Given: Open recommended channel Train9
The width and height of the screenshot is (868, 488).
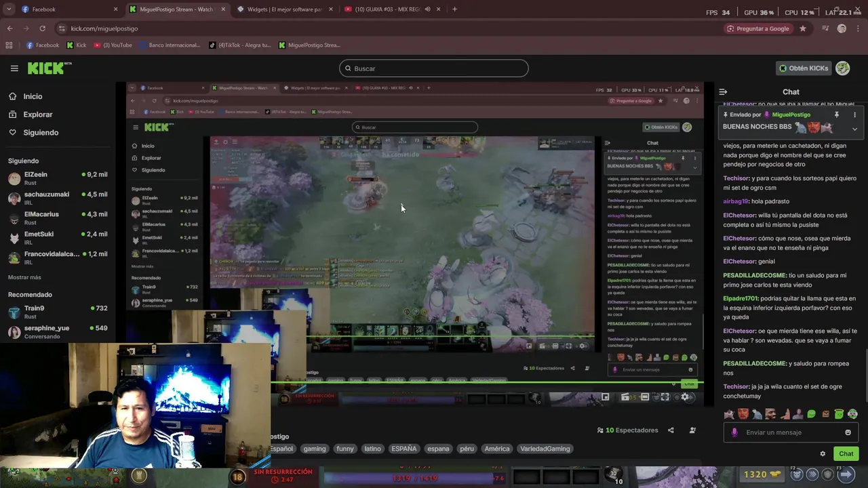Looking at the screenshot, I should (x=58, y=312).
